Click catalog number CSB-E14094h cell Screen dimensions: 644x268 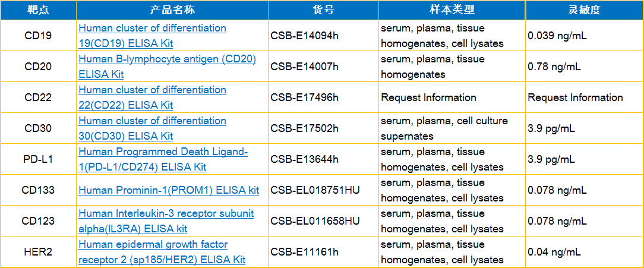[304, 36]
